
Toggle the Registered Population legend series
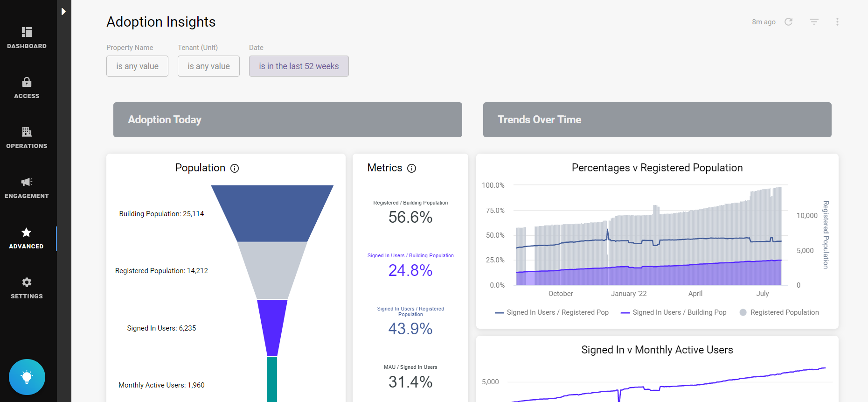coord(779,312)
